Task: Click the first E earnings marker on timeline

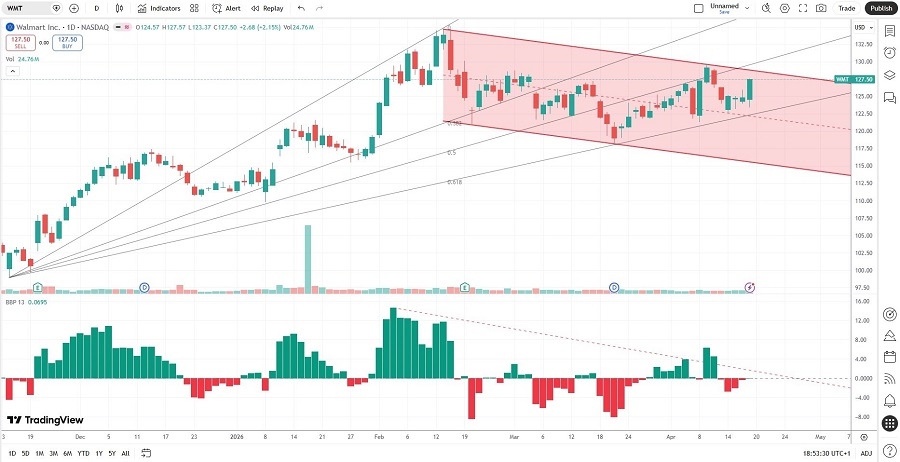Action: click(x=37, y=286)
